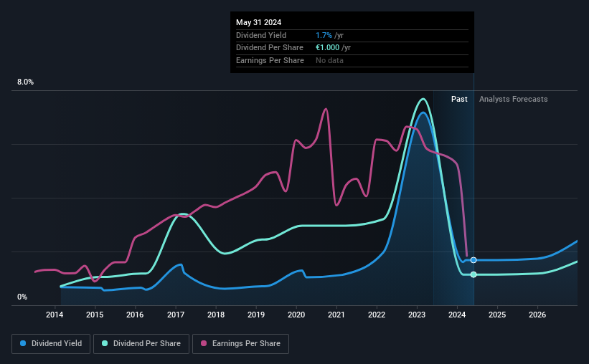Click the 1.7% Dividend Yield value
The image size is (589, 364).
point(324,35)
